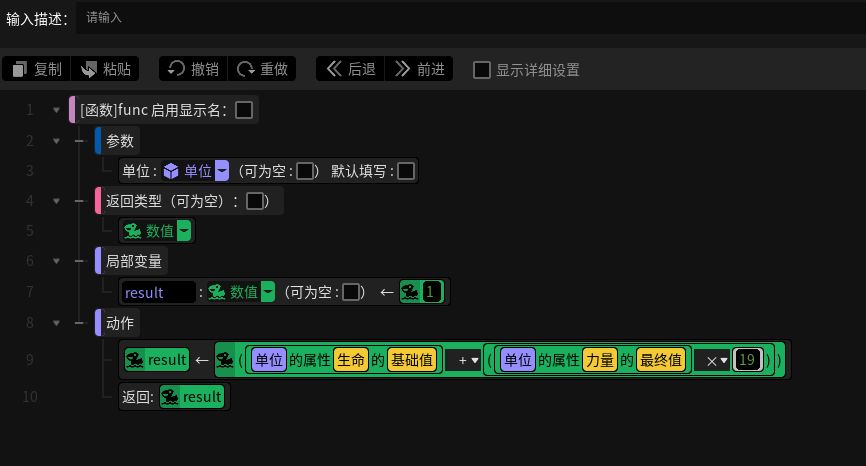The height and width of the screenshot is (466, 866).
Task: Click the paste icon next to 粘贴
Action: (88, 69)
